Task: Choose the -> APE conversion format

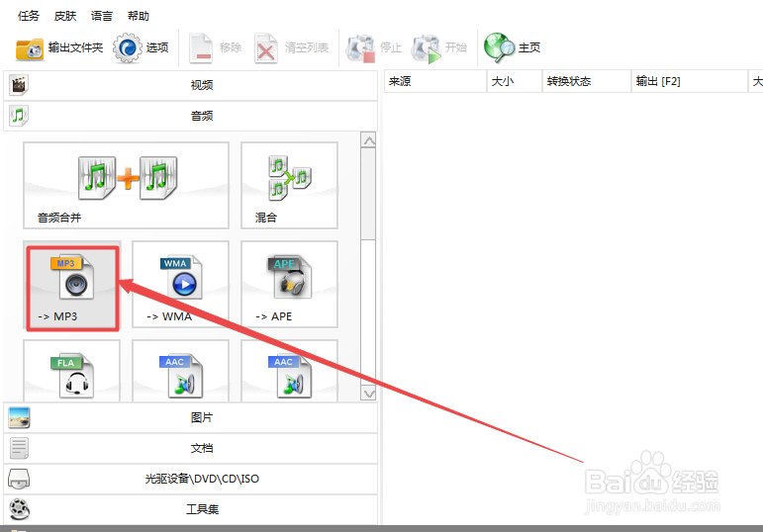Action: (290, 285)
